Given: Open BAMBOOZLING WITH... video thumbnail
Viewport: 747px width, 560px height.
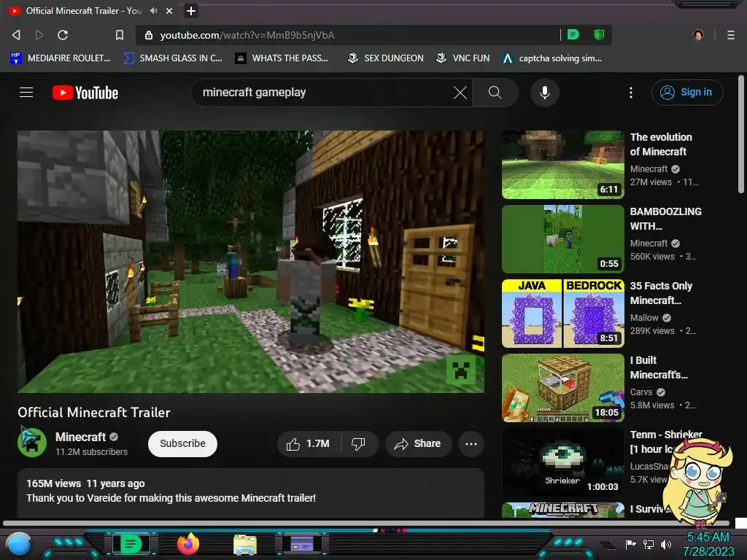Looking at the screenshot, I should (x=562, y=239).
